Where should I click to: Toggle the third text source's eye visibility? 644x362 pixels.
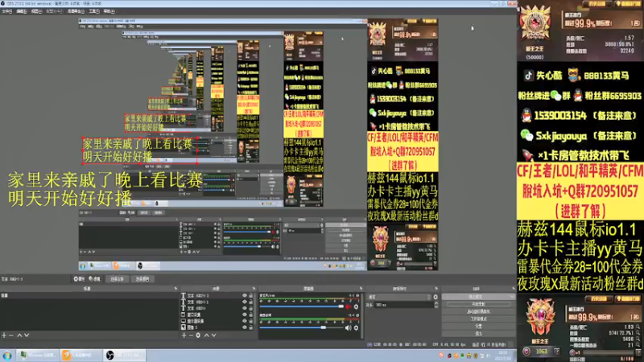(x=245, y=308)
